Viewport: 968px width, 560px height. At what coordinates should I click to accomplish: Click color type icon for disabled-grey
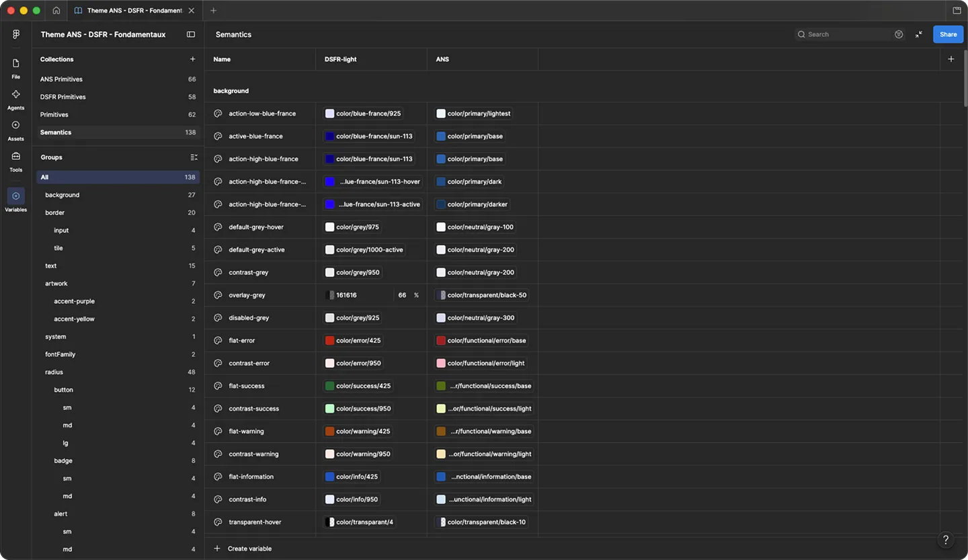(x=218, y=318)
